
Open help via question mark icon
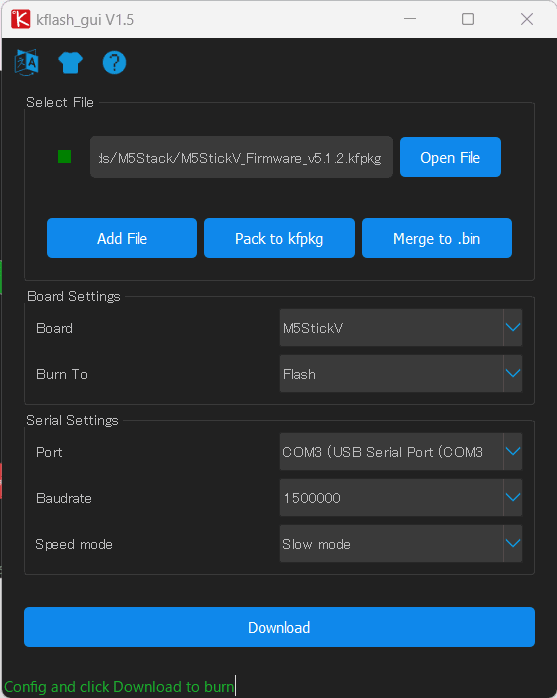(114, 62)
